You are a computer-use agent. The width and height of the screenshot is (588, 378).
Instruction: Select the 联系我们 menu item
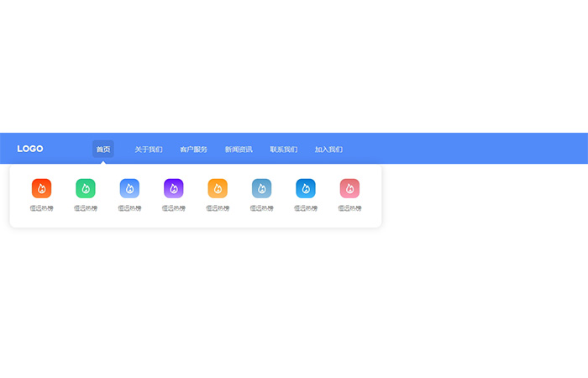pos(284,150)
